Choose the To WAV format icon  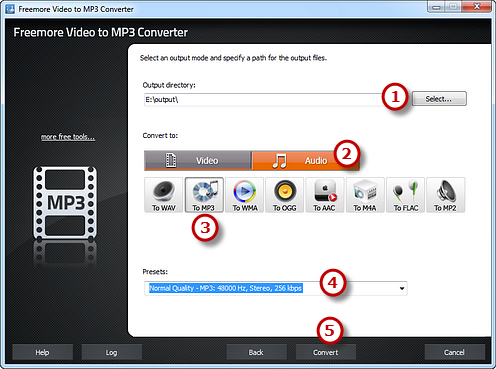(x=164, y=195)
